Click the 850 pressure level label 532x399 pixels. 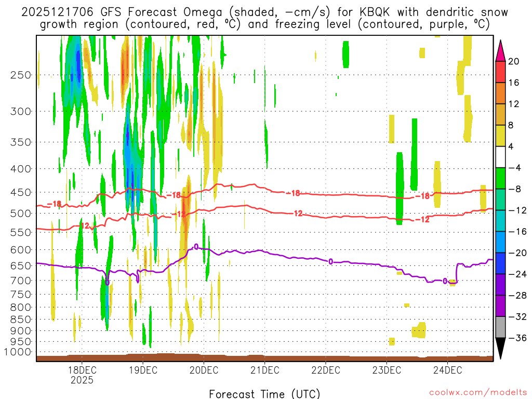pos(21,320)
